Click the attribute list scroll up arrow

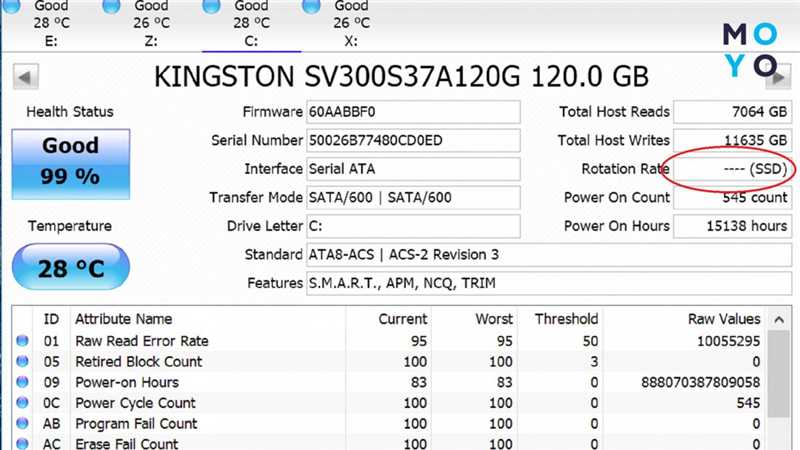point(779,320)
